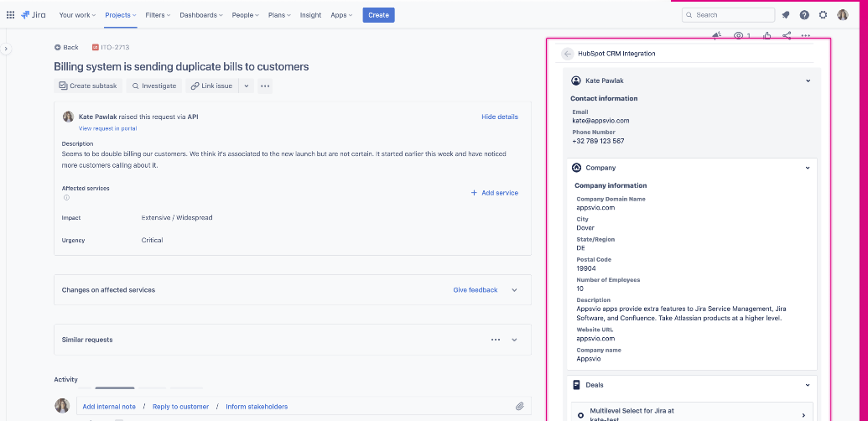This screenshot has width=868, height=421.
Task: Click Extensive / Widespread impact value
Action: (x=177, y=217)
